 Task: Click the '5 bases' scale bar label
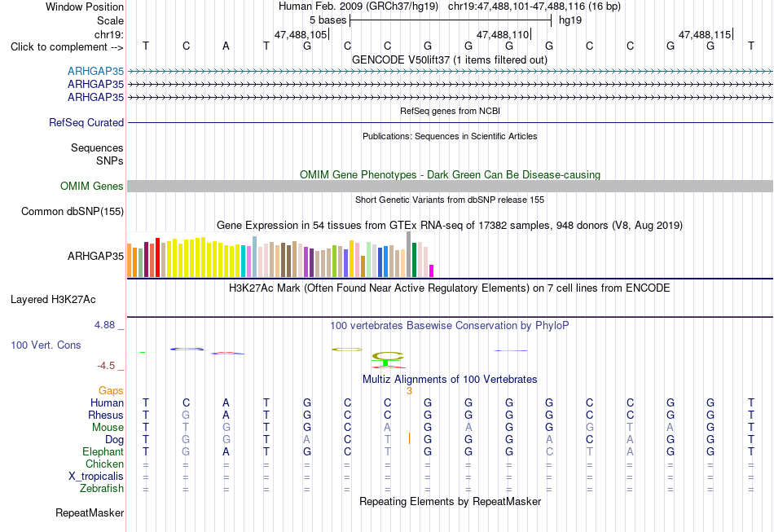(x=328, y=20)
